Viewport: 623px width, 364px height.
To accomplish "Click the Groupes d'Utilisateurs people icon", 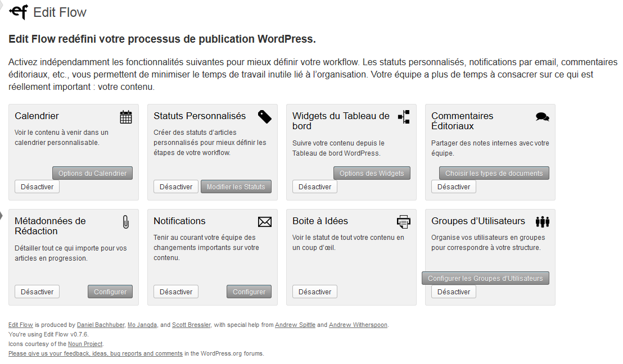I will 543,221.
